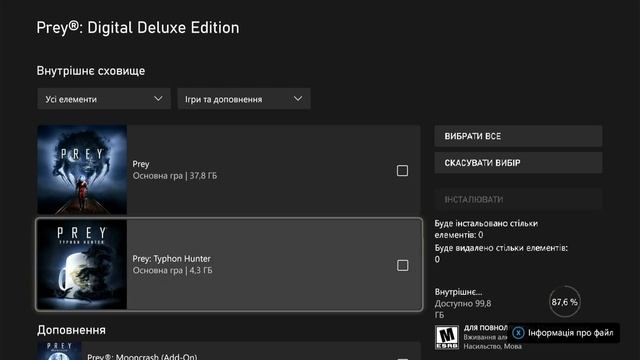
Task: Click the 'Prey: Typhon Hunter' title text
Action: 171,259
